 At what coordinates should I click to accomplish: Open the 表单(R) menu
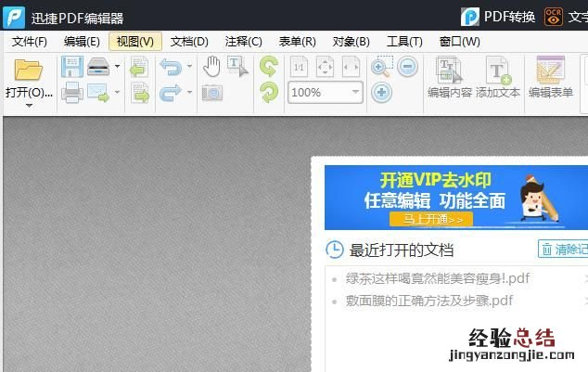[298, 41]
